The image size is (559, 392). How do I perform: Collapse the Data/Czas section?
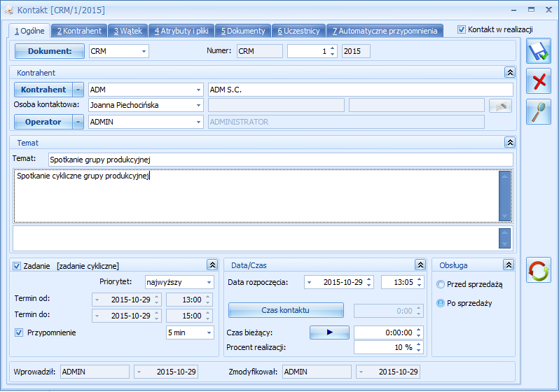420,265
